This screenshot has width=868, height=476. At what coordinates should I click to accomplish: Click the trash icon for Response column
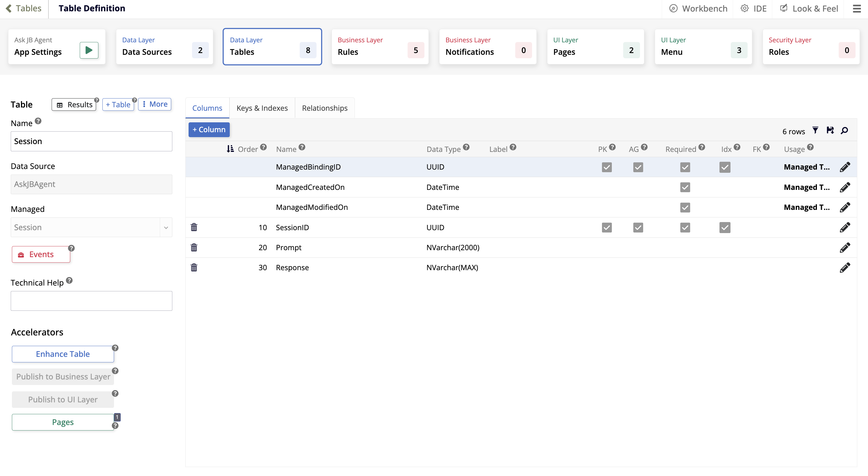coord(194,268)
